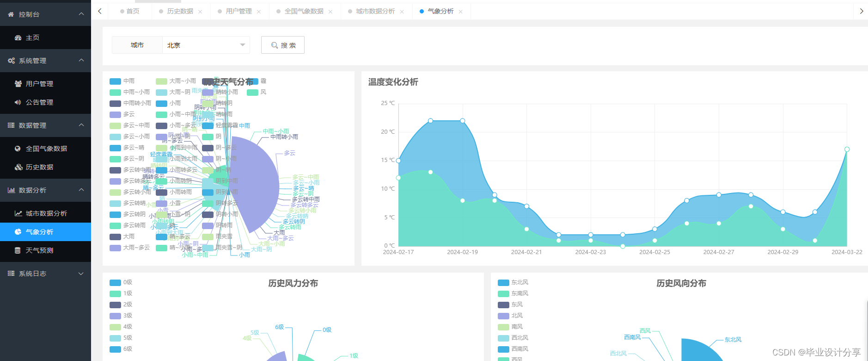This screenshot has width=868, height=361.
Task: Switch to the 历史数据 tab
Action: (x=180, y=11)
